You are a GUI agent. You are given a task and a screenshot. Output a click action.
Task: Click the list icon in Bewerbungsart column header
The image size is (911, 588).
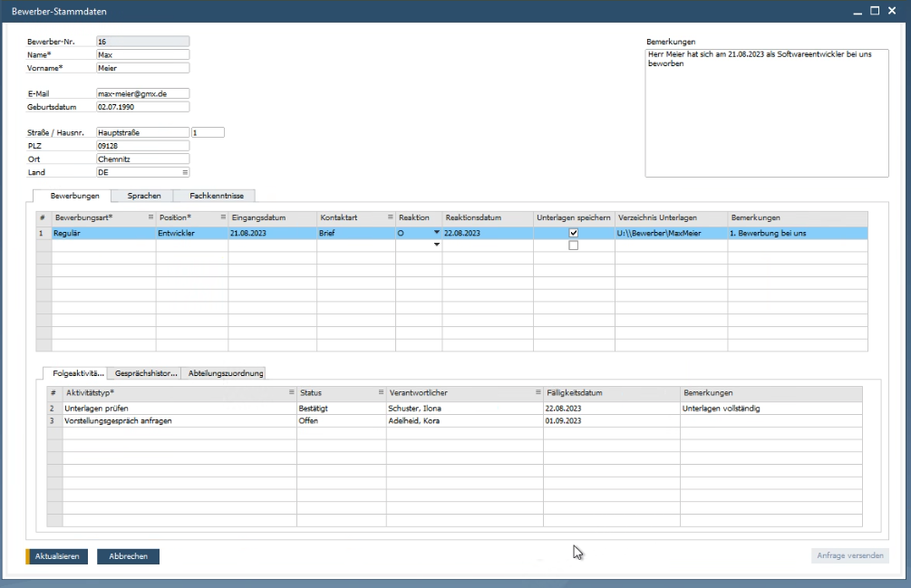point(150,218)
